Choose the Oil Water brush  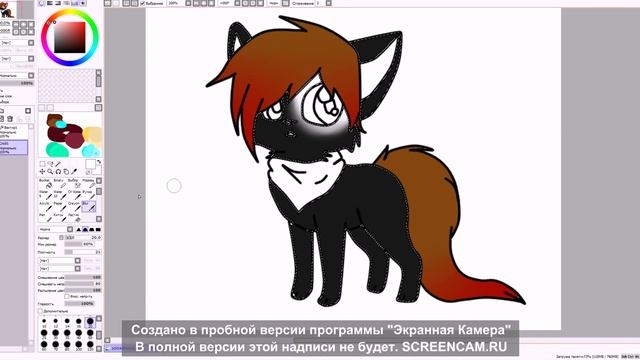pyautogui.click(x=74, y=195)
